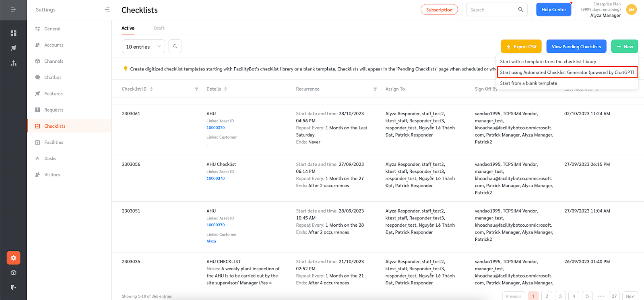Click the logout icon in sidebar

[13, 287]
